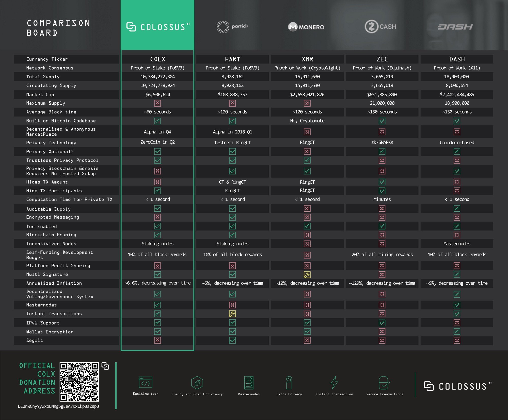Click 'zk-SNARKs' privacy technology cell
This screenshot has height=420, width=508.
pos(382,142)
